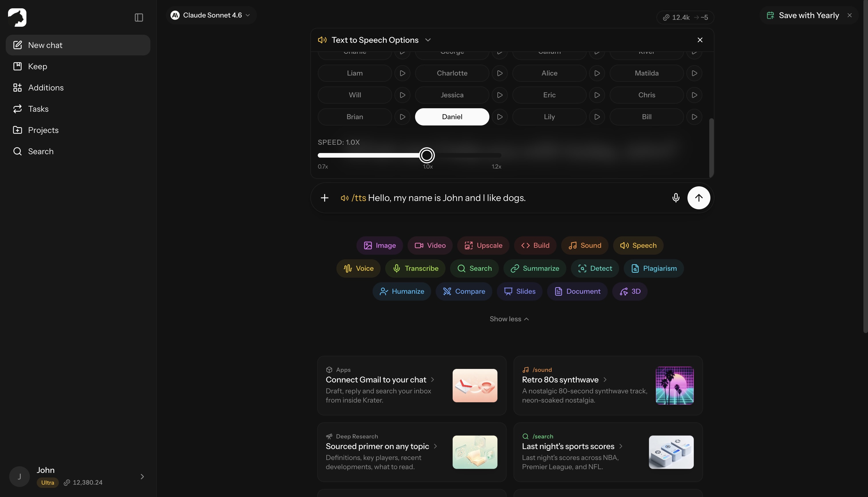Collapse tools with Show less
The width and height of the screenshot is (868, 497).
coord(509,319)
